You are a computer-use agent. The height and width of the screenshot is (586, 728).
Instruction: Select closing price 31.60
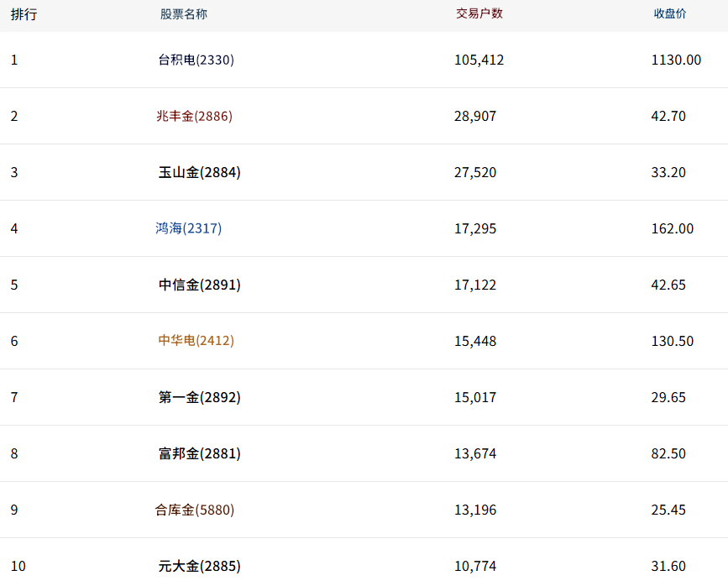coord(668,566)
